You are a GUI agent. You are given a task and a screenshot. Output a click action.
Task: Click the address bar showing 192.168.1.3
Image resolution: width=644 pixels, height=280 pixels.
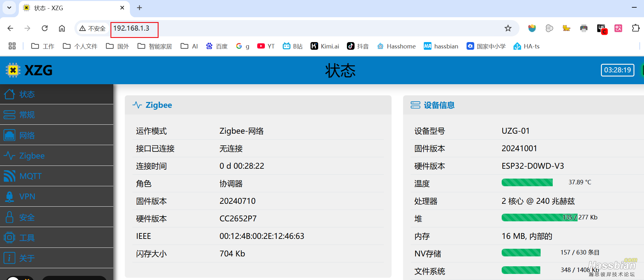pos(297,28)
